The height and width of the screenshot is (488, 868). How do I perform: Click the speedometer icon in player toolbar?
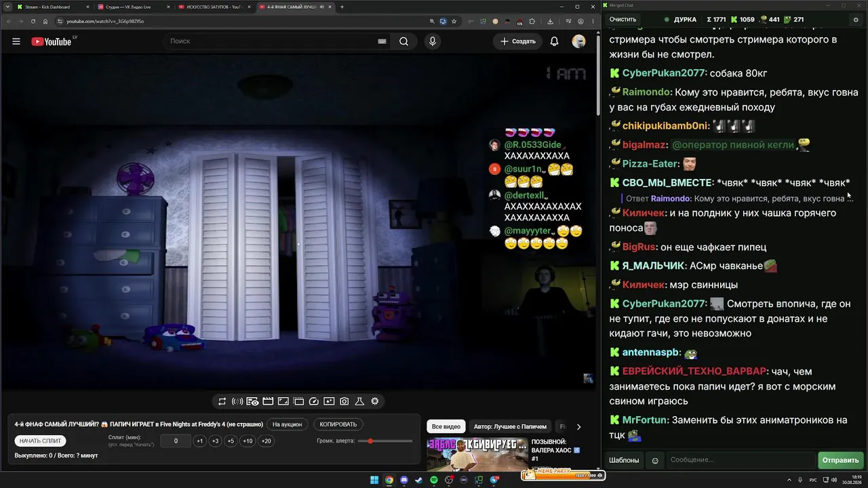pos(314,401)
